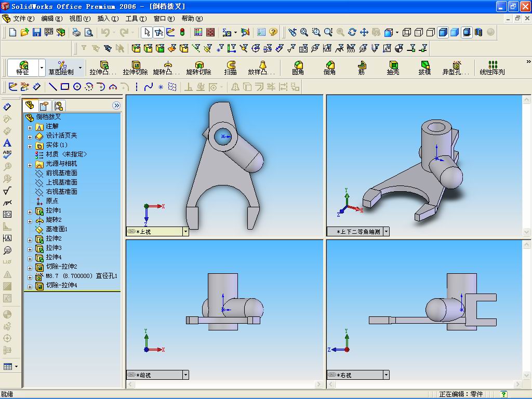Open the *上视 view dropdown
Image resolution: width=532 pixels, height=399 pixels.
185,231
